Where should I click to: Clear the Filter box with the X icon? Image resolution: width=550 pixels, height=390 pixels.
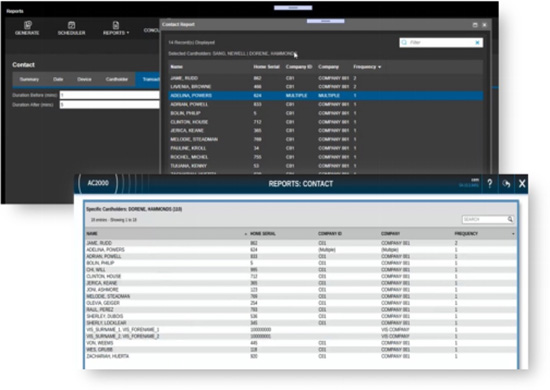click(x=477, y=42)
